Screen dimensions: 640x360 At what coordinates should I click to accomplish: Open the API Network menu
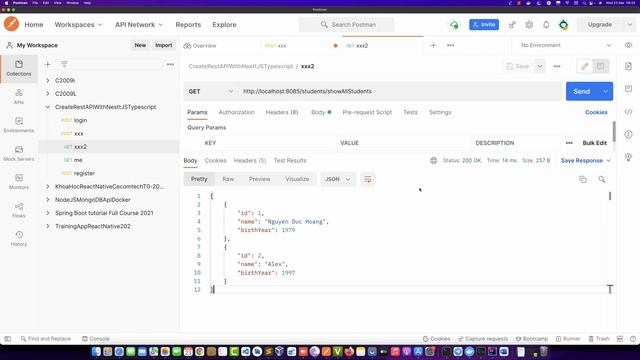(139, 24)
